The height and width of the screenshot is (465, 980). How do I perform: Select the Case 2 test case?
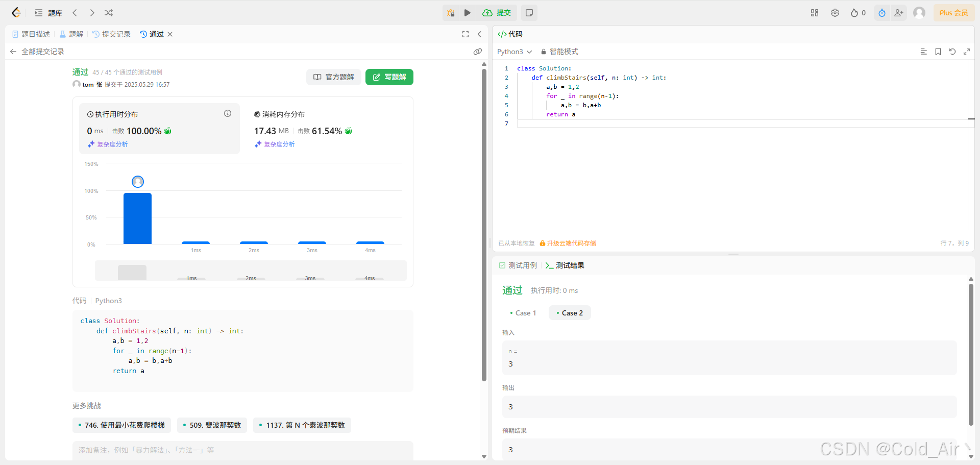click(x=570, y=313)
